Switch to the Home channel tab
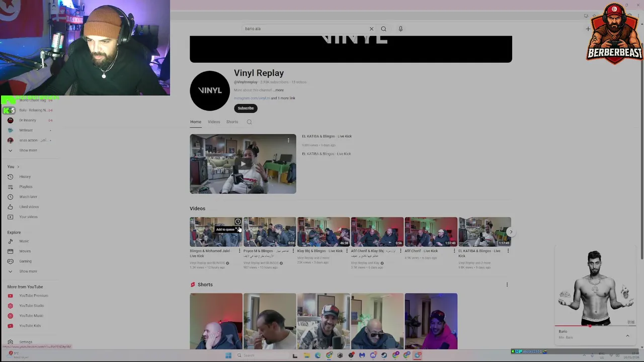 point(196,122)
